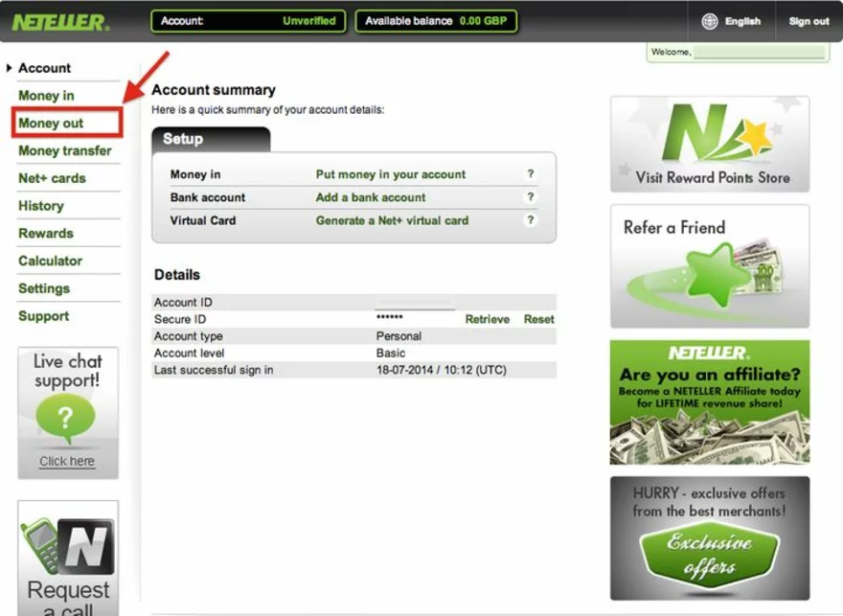
Task: Click the Put money in your account link
Action: point(390,174)
